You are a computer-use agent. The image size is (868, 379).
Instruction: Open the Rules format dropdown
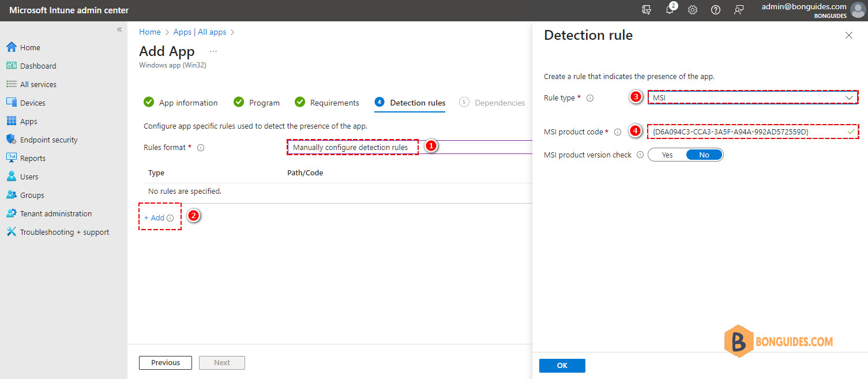[x=409, y=147]
